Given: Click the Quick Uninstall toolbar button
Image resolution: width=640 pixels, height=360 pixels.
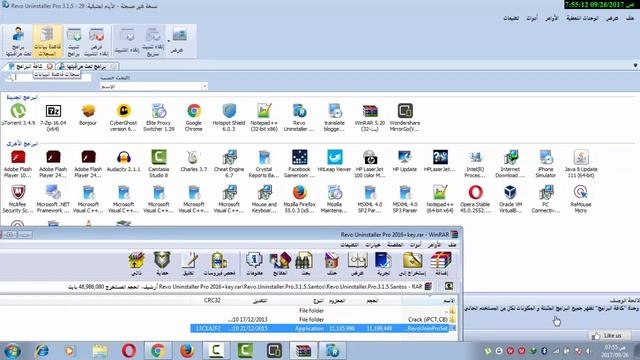Looking at the screenshot, I should click(153, 41).
